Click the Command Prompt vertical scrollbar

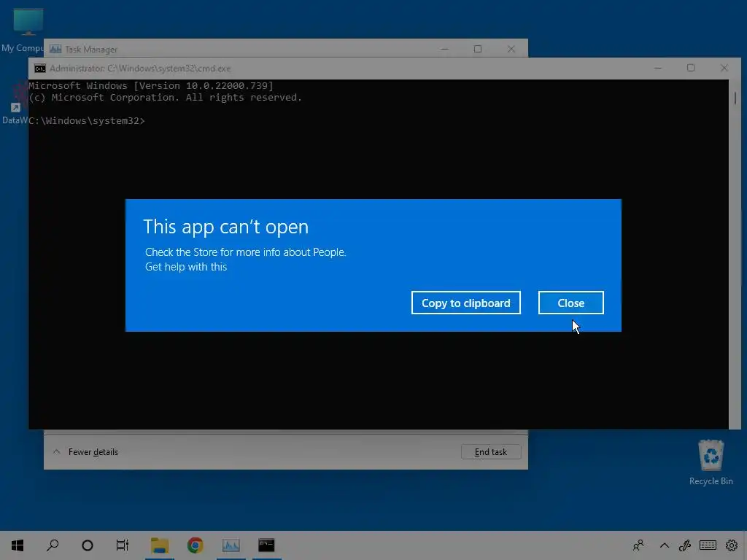coord(735,254)
